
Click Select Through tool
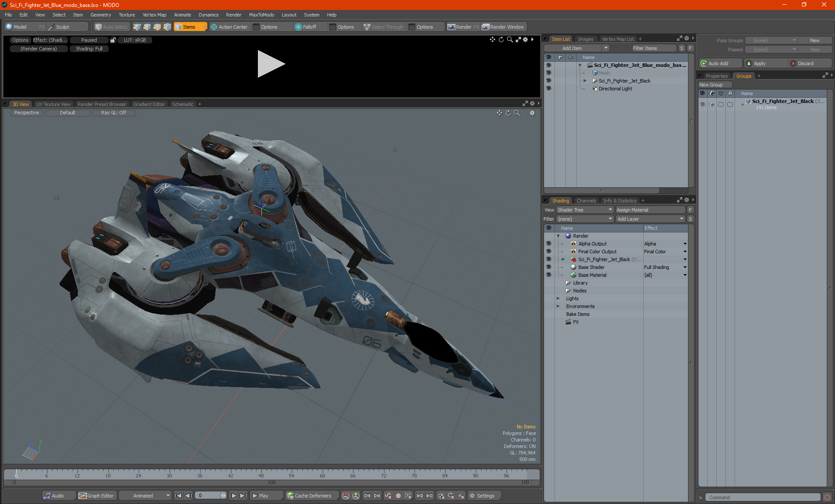click(x=384, y=27)
